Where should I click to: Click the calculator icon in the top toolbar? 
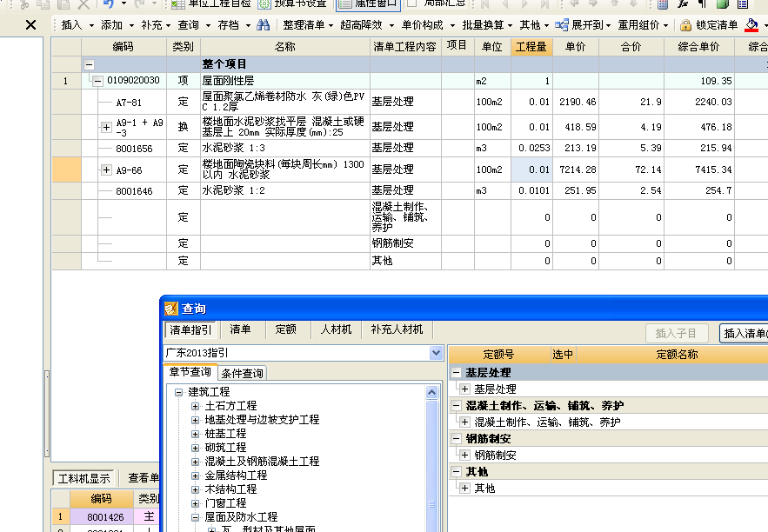pyautogui.click(x=663, y=4)
